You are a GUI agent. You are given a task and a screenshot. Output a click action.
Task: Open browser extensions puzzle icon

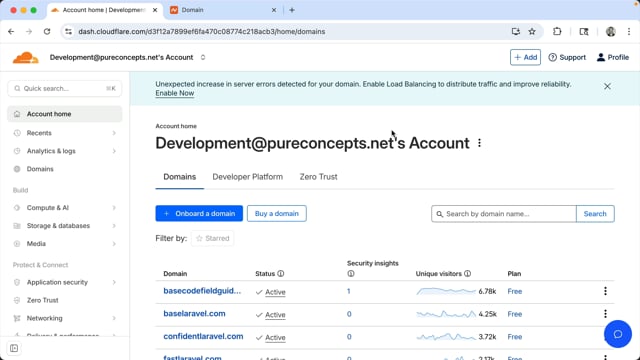point(557,31)
